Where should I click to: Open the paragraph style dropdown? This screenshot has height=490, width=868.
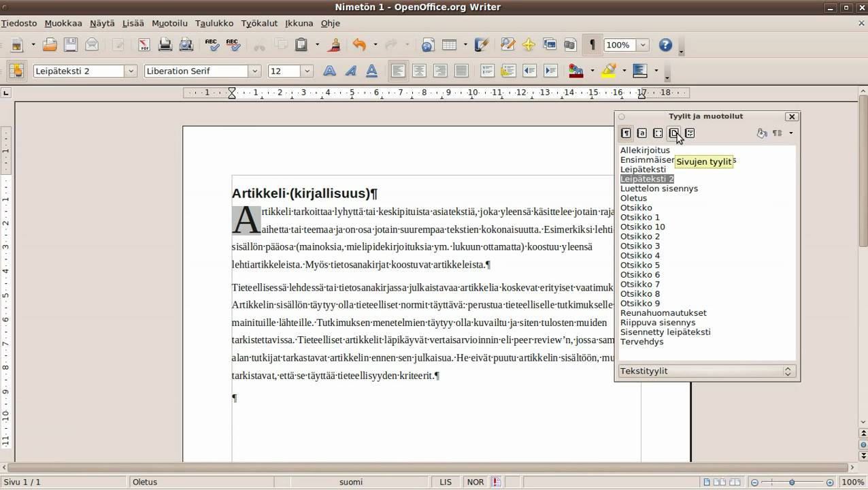click(131, 71)
